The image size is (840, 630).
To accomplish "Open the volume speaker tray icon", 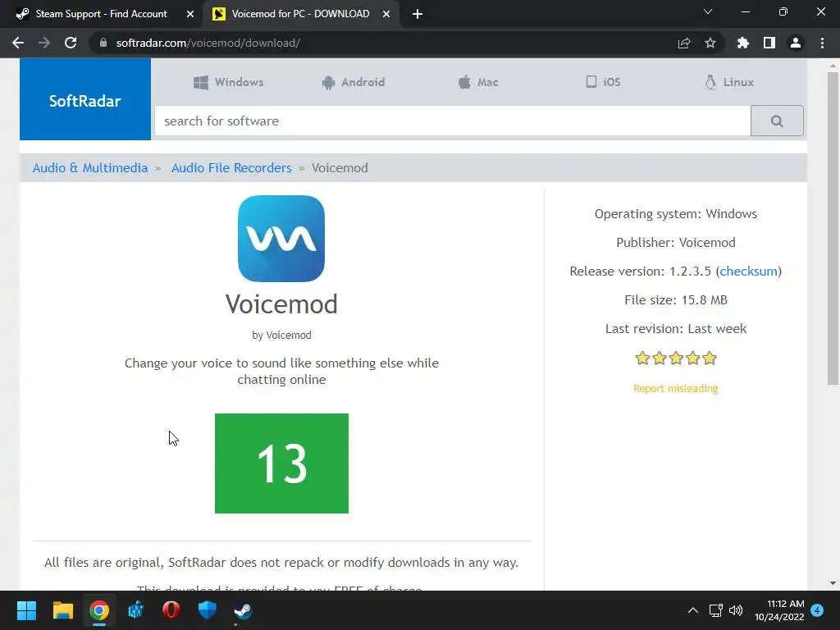I will (736, 610).
